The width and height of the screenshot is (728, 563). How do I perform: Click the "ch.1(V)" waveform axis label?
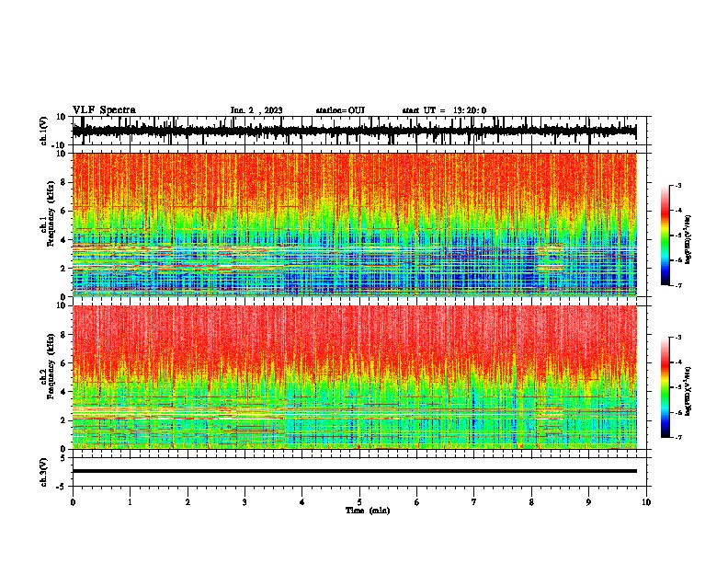pyautogui.click(x=44, y=131)
